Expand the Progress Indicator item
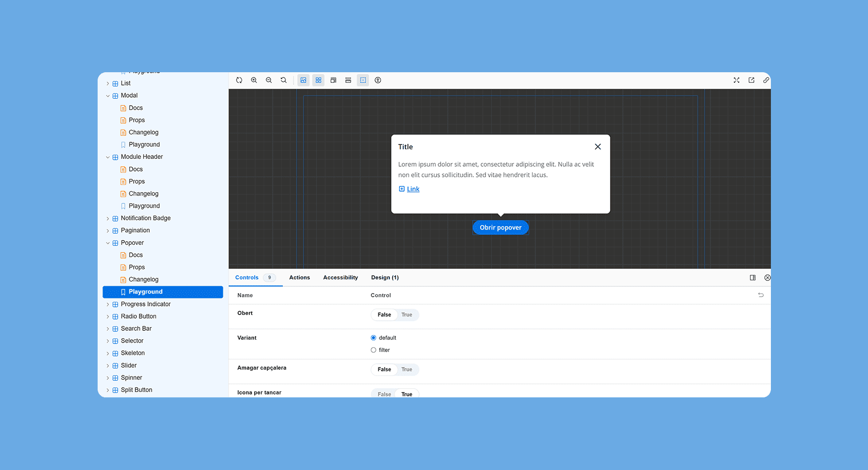Screen dimensions: 868x470 (x=108, y=305)
